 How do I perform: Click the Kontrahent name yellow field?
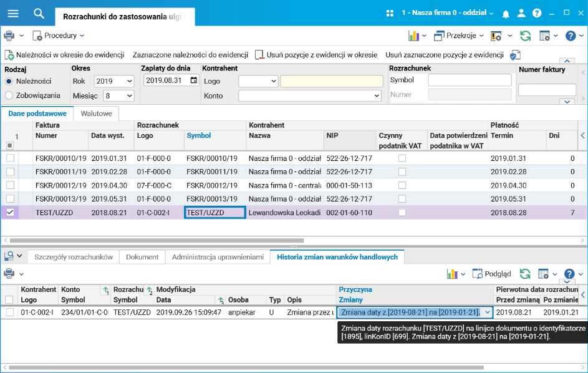(332, 81)
